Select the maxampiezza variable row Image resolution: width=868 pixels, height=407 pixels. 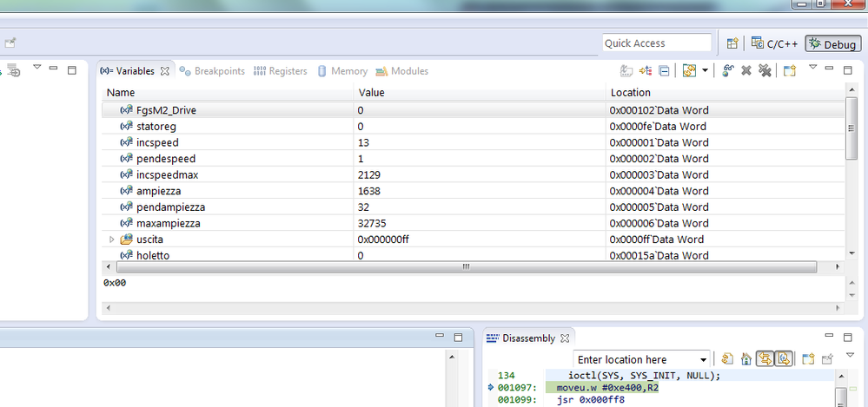(x=474, y=223)
